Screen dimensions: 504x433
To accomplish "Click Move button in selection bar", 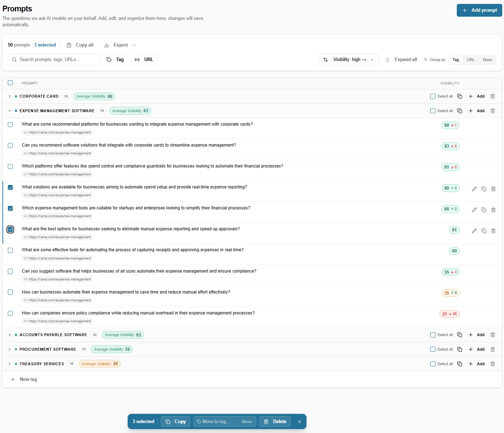I will pyautogui.click(x=247, y=422).
